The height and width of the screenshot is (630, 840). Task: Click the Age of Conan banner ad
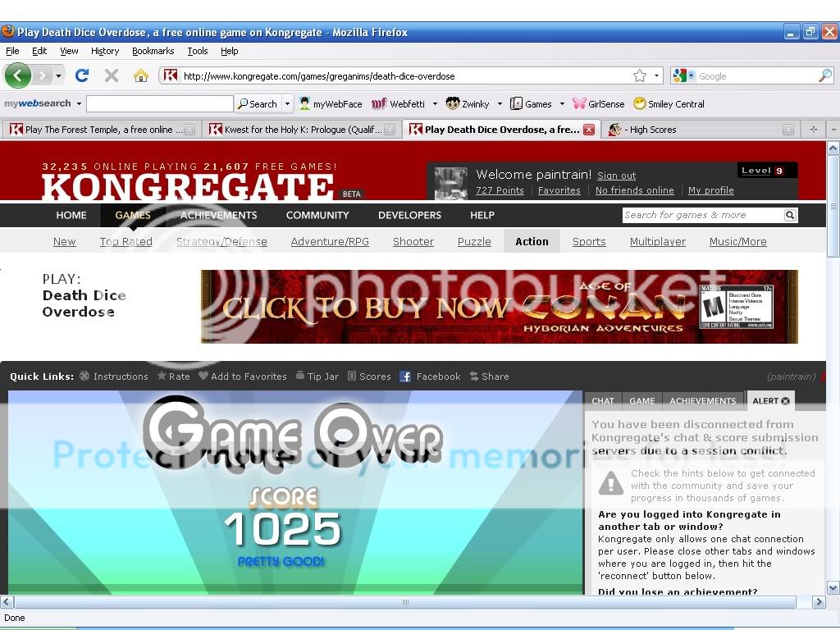tap(500, 307)
